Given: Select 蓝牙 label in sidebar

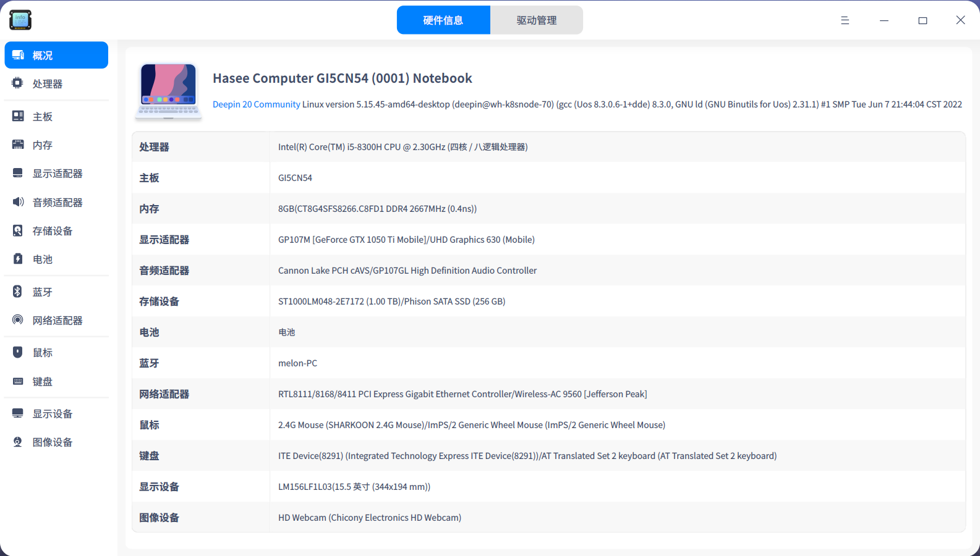Looking at the screenshot, I should (43, 292).
